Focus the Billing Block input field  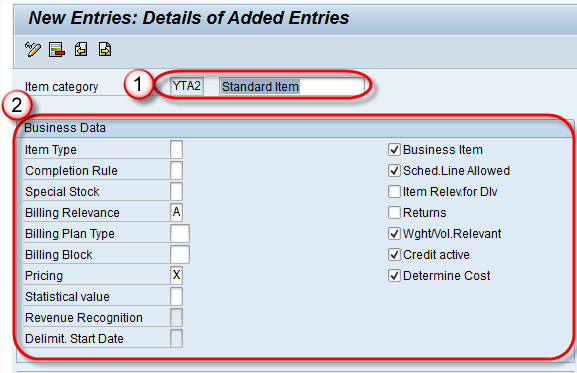click(180, 255)
